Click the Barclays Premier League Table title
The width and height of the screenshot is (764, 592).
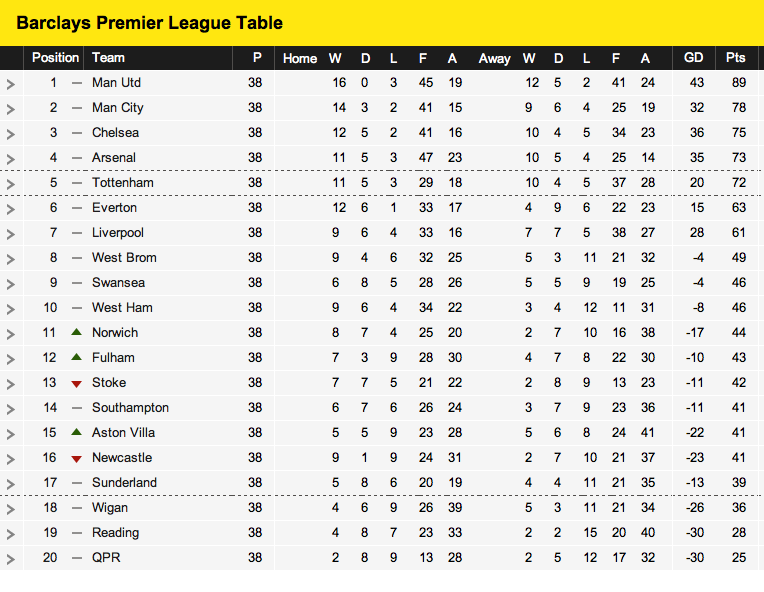click(x=150, y=23)
